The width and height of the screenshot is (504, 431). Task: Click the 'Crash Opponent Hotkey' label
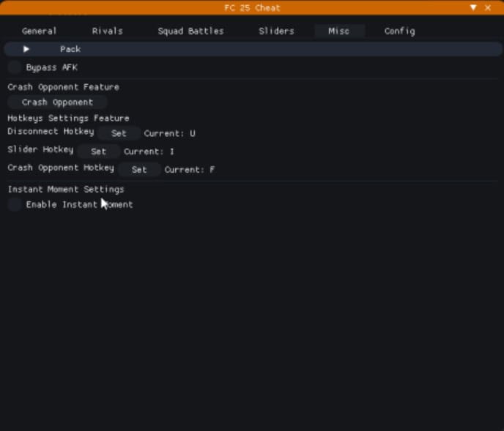(61, 168)
